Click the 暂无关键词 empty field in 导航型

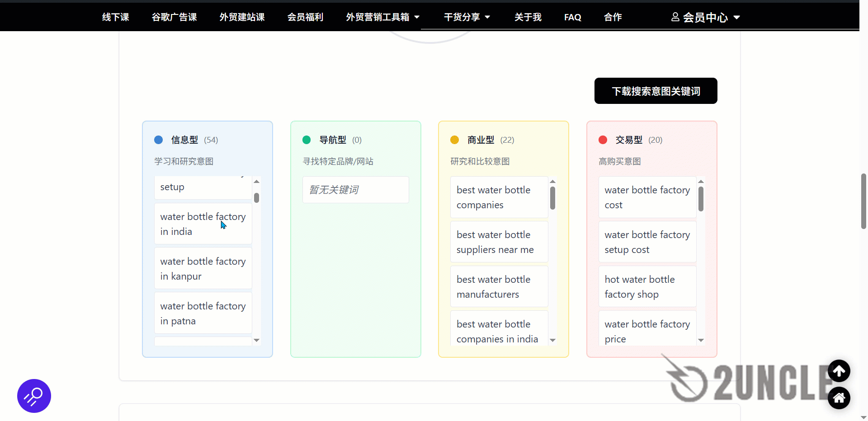point(355,190)
